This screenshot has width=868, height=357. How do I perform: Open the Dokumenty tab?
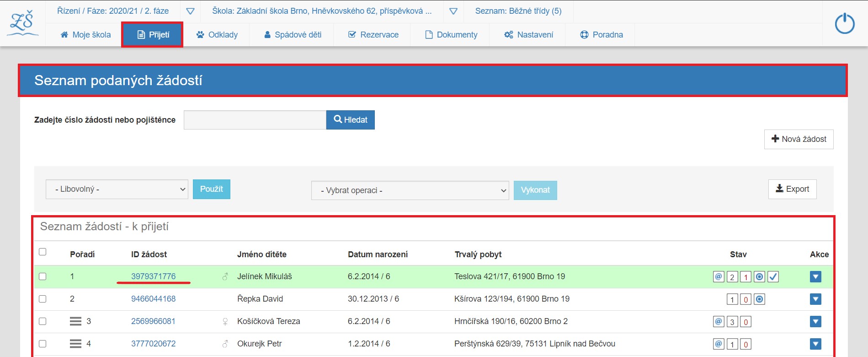[x=451, y=35]
